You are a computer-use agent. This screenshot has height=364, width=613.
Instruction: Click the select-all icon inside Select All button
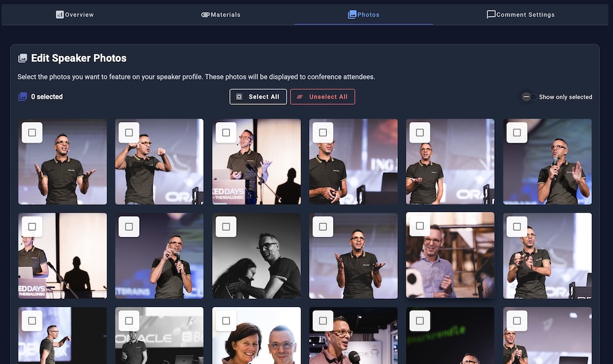[x=239, y=97]
